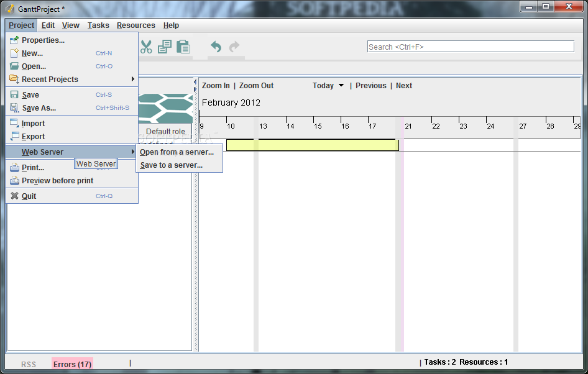The height and width of the screenshot is (374, 588).
Task: Focus the Search <Ctrl+F> field
Action: pos(471,47)
